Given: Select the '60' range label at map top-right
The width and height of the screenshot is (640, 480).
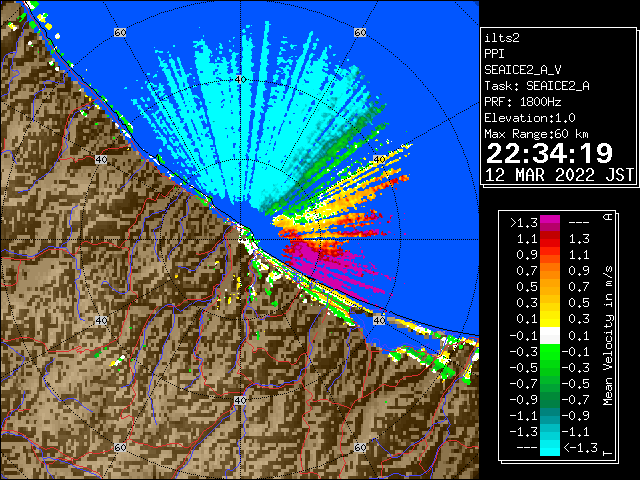Looking at the screenshot, I should pyautogui.click(x=360, y=32).
